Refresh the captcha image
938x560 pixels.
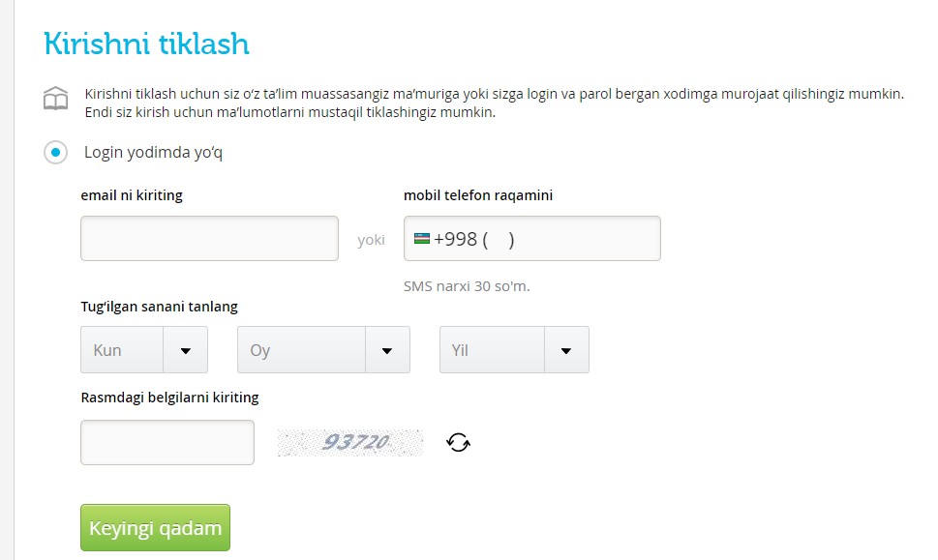(x=458, y=443)
